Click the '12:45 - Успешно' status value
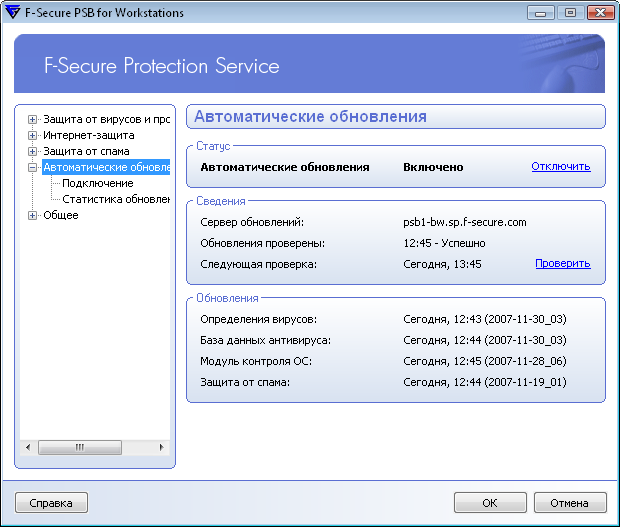 pos(444,243)
